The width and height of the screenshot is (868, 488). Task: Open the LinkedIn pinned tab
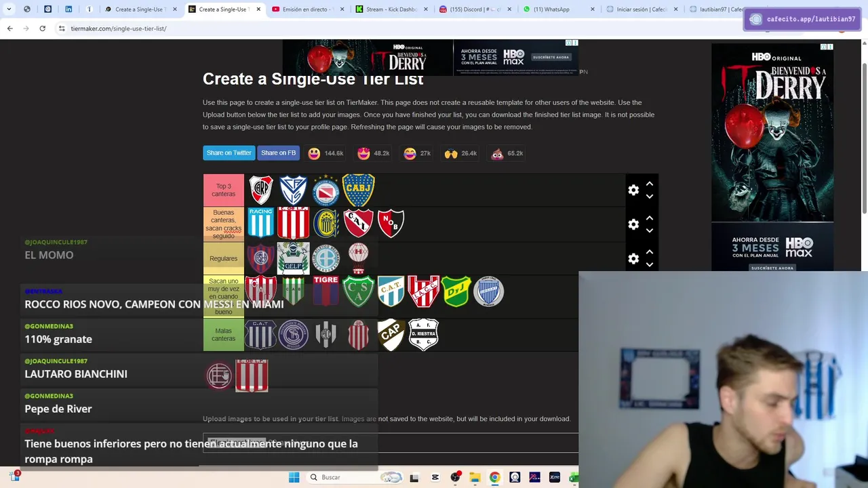(68, 9)
